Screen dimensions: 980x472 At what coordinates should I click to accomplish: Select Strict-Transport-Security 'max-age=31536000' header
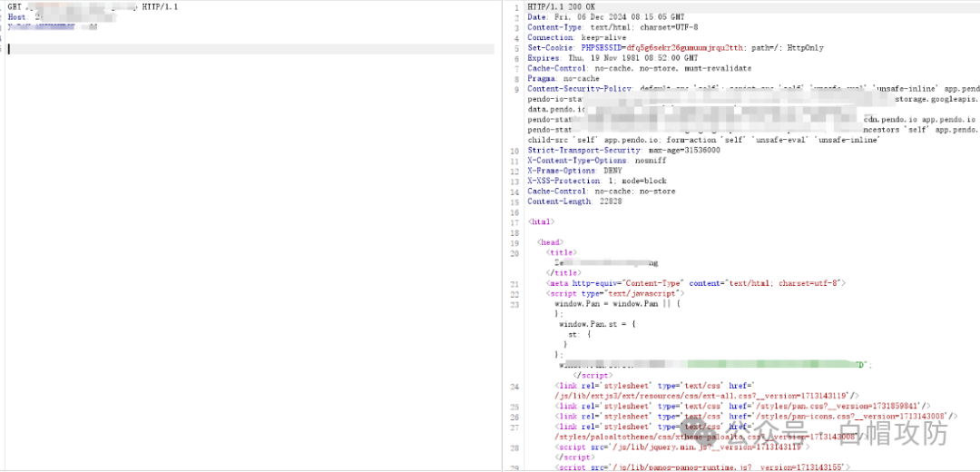tap(623, 151)
